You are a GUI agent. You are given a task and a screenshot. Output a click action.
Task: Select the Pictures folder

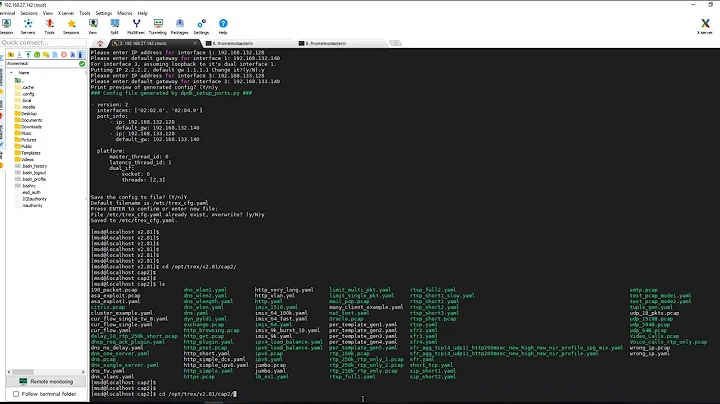point(26,140)
